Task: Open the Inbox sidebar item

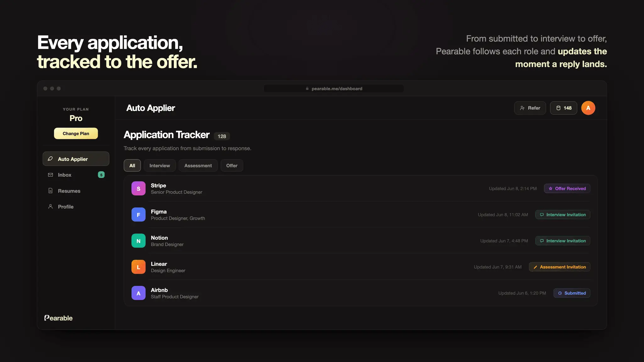Action: point(76,175)
